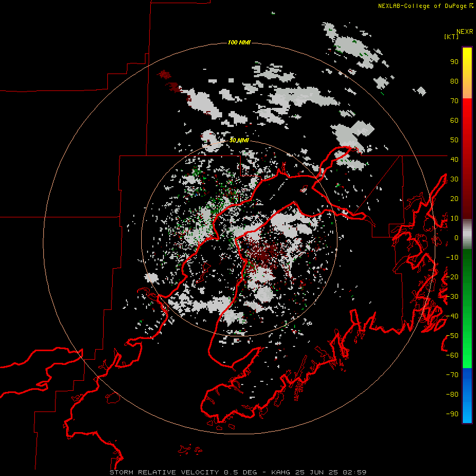Click the 70 value on the velocity scale
This screenshot has width=476, height=476.
454,101
